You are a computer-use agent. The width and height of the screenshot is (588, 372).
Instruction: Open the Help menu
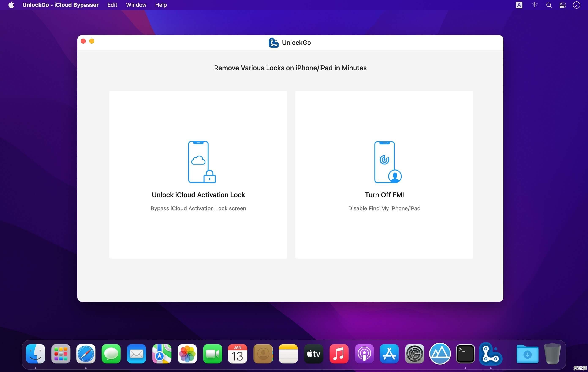point(161,5)
